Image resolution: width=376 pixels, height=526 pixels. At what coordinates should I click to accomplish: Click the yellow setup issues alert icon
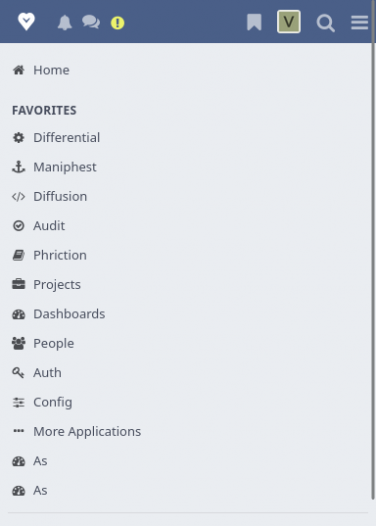tap(117, 23)
